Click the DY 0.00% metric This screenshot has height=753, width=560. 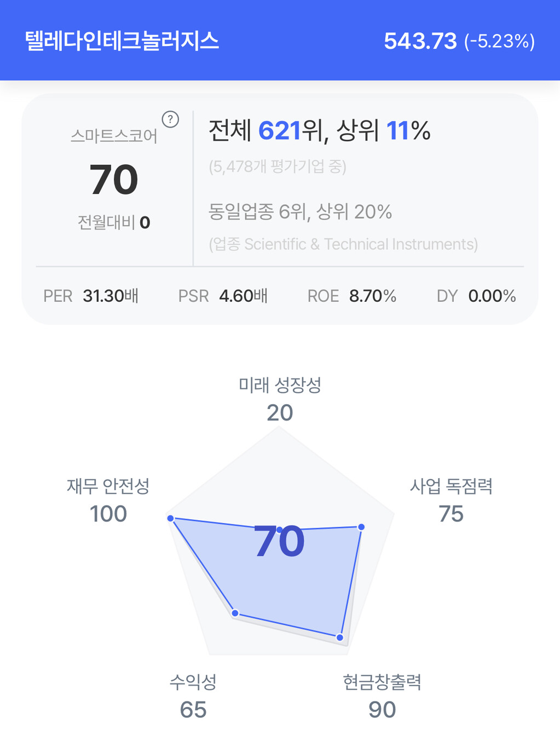click(476, 296)
